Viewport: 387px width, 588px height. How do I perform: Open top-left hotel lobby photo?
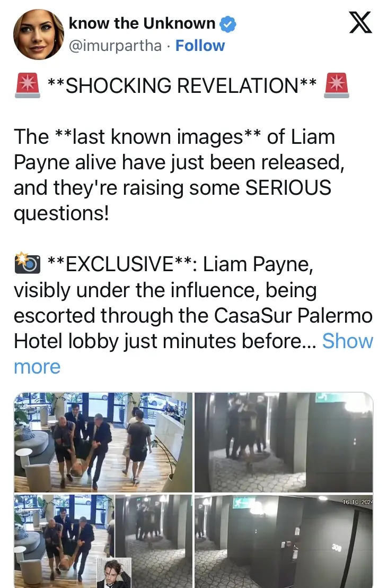pyautogui.click(x=103, y=442)
